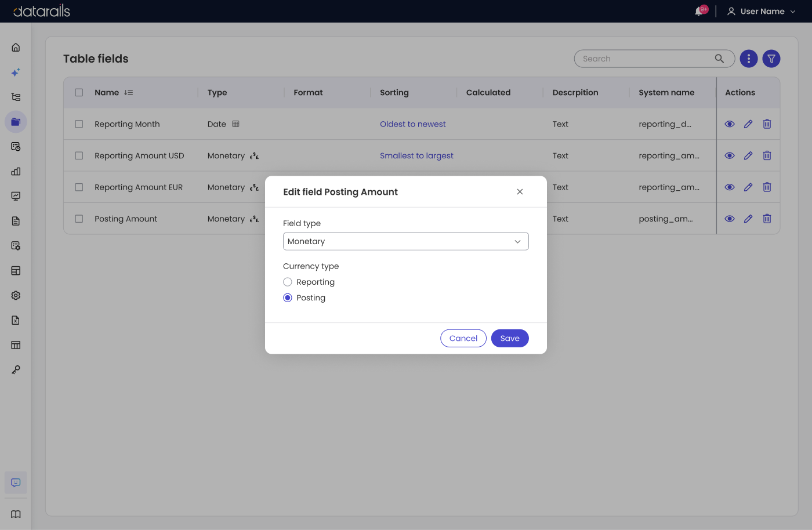The image size is (812, 530).
Task: Check the Reporting Amount EUR row checkbox
Action: pos(79,187)
